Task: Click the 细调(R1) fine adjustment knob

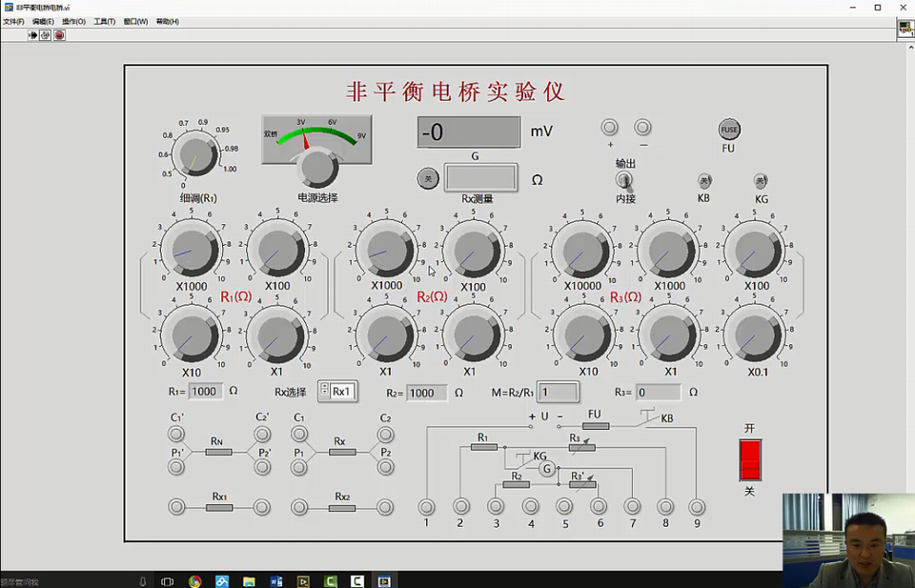Action: tap(196, 155)
